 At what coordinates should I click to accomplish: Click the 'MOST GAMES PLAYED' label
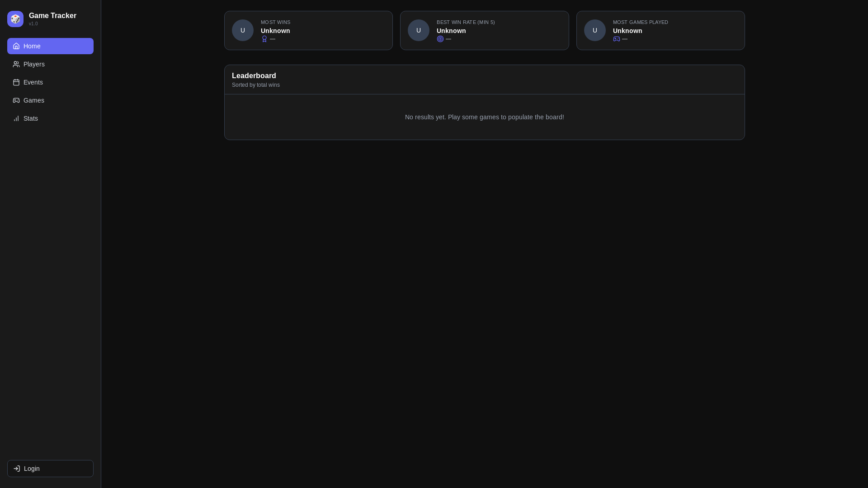point(641,22)
